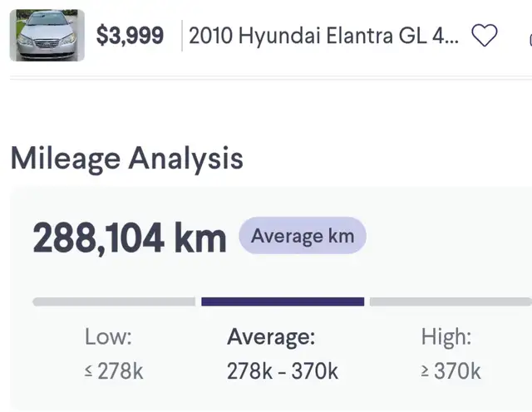Click the partially visible icon right of heart
The width and height of the screenshot is (532, 412).
530,40
